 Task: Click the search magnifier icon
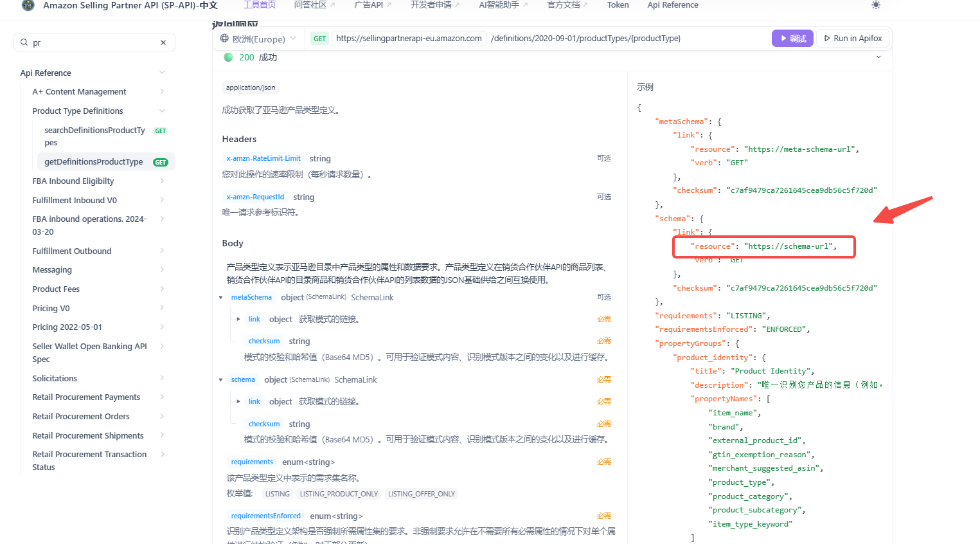(x=24, y=42)
